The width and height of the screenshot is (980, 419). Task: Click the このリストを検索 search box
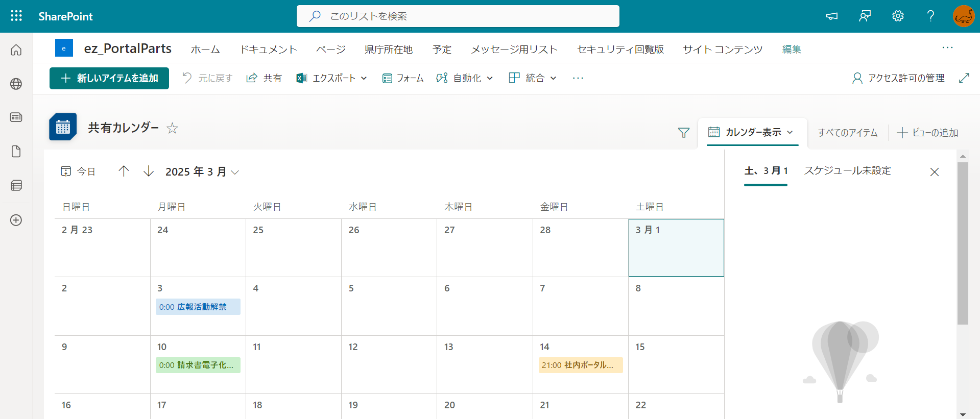(458, 16)
